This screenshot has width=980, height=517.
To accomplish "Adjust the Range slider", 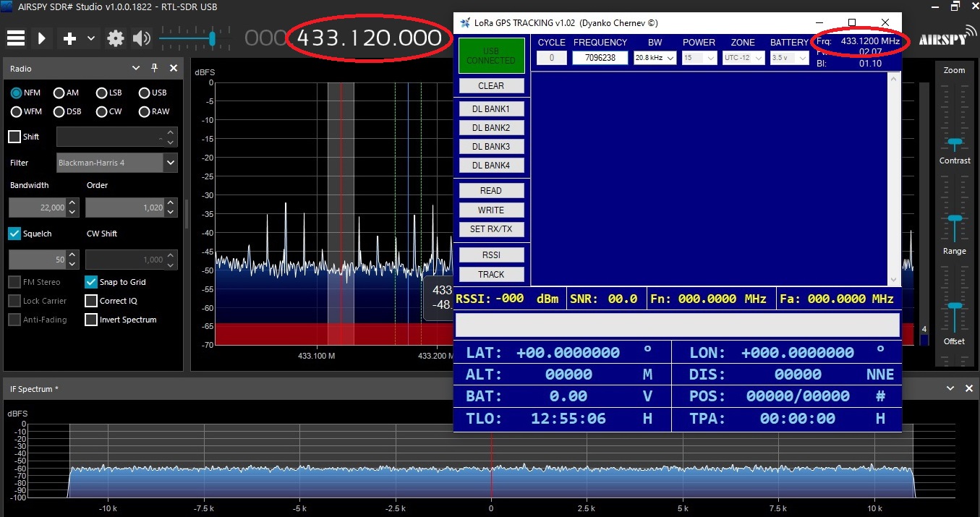I will coord(955,307).
